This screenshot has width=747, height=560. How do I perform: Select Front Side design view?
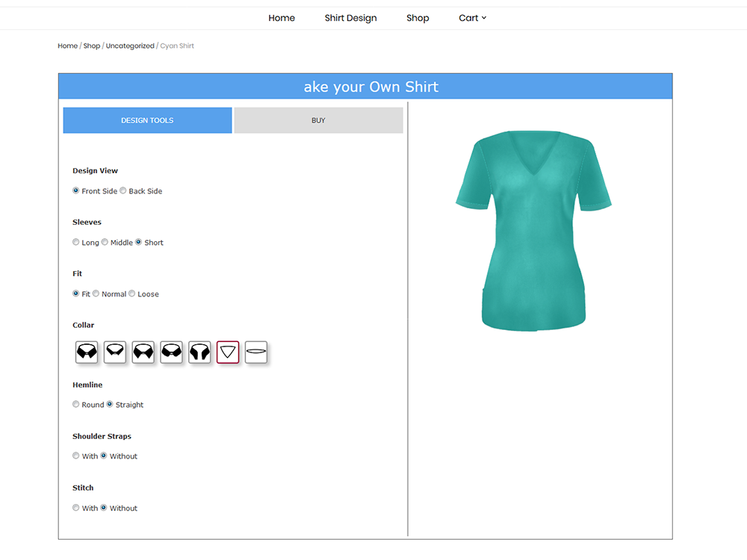pos(75,190)
